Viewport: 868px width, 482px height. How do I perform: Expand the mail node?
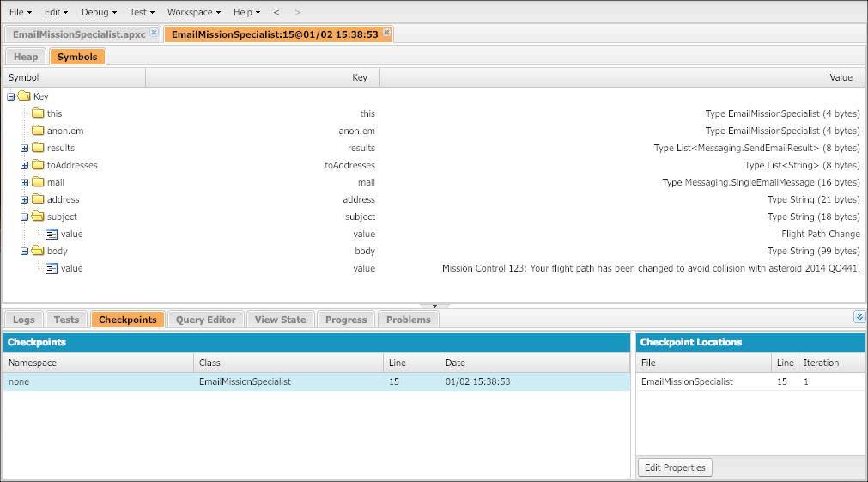click(24, 183)
